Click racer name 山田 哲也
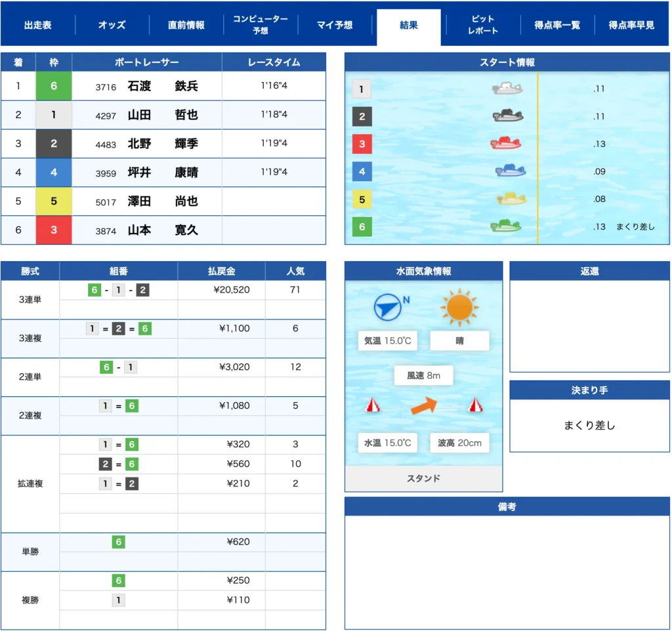Image resolution: width=672 pixels, height=631 pixels. (163, 115)
